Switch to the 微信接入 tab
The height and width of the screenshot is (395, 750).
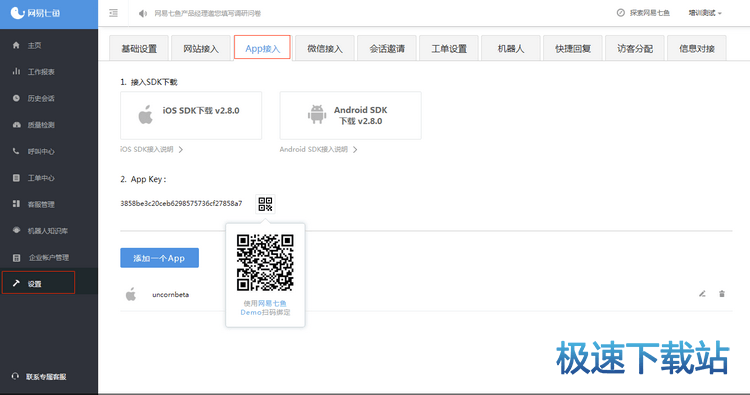(x=325, y=48)
